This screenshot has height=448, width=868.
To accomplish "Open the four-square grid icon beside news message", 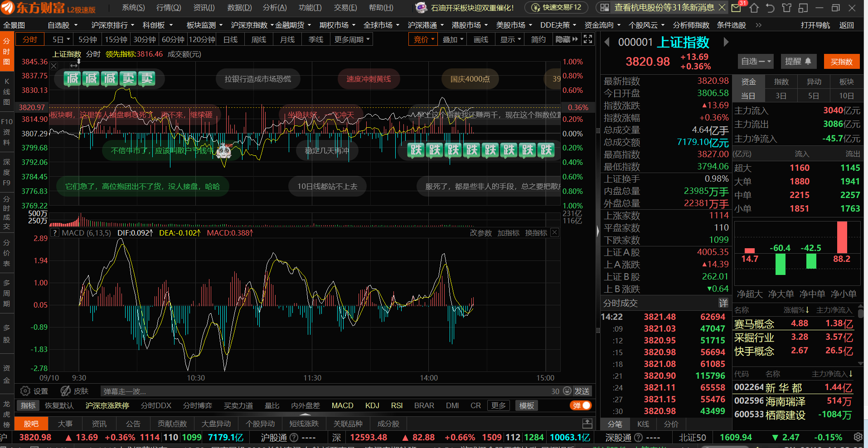I will (604, 8).
